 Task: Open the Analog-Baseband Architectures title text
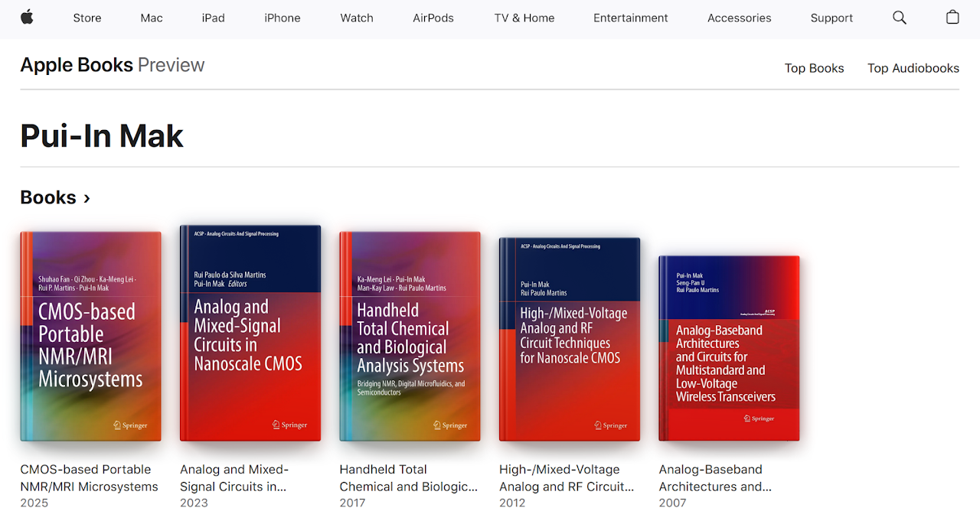coord(715,477)
